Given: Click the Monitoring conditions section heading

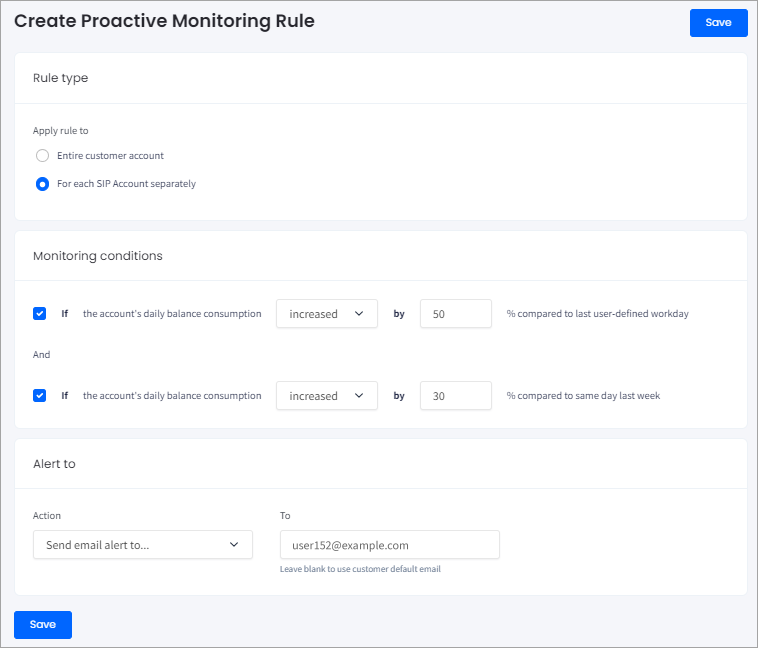Looking at the screenshot, I should click(98, 256).
